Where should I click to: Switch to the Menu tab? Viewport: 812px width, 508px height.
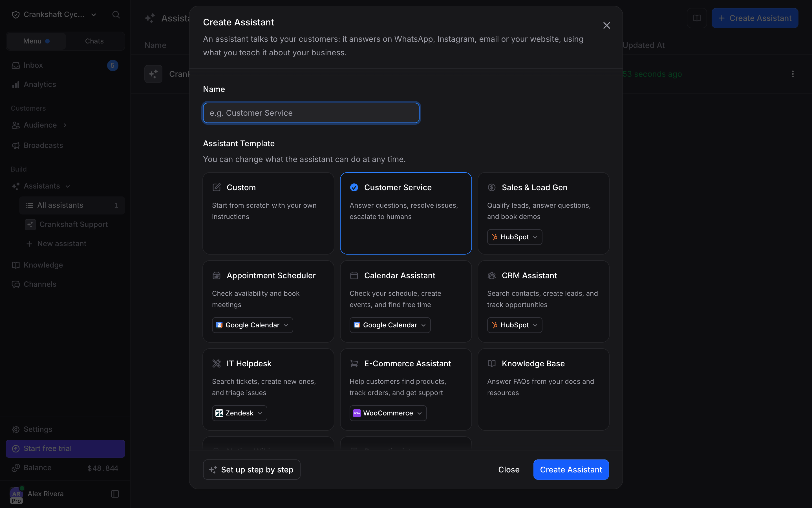[x=36, y=41]
